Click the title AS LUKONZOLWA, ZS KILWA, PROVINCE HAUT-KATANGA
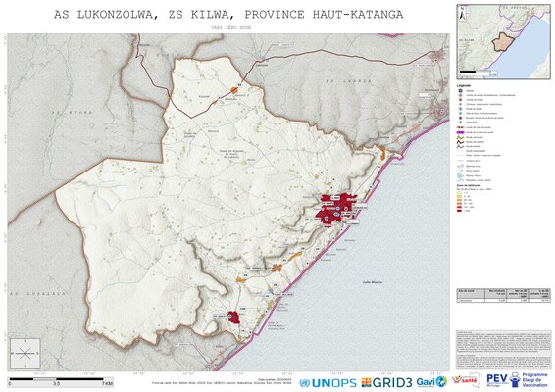This screenshot has width=555, height=392. (x=228, y=14)
